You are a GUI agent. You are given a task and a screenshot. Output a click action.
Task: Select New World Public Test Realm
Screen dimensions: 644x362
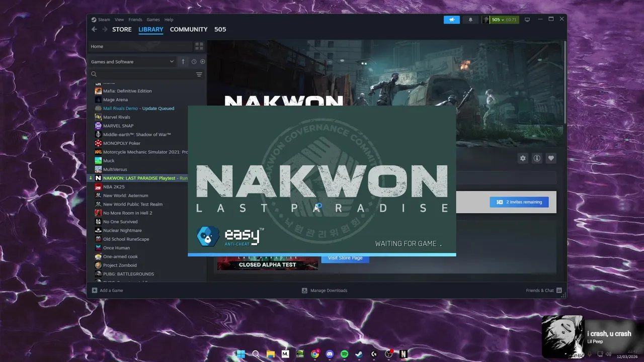tap(132, 204)
